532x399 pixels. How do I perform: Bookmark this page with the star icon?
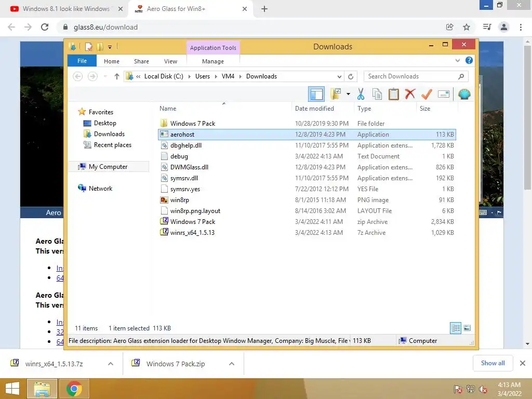[x=467, y=27]
